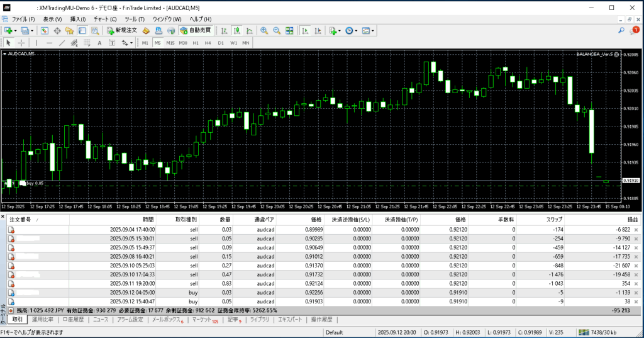
Task: Select the horizontal line drawing tool
Action: click(49, 43)
